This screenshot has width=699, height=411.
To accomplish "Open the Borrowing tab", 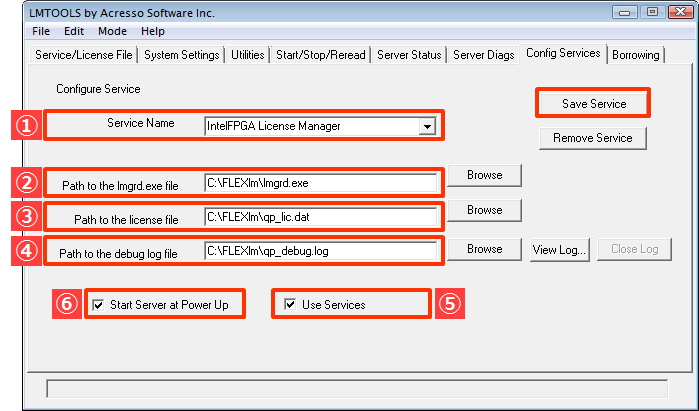I will click(635, 55).
